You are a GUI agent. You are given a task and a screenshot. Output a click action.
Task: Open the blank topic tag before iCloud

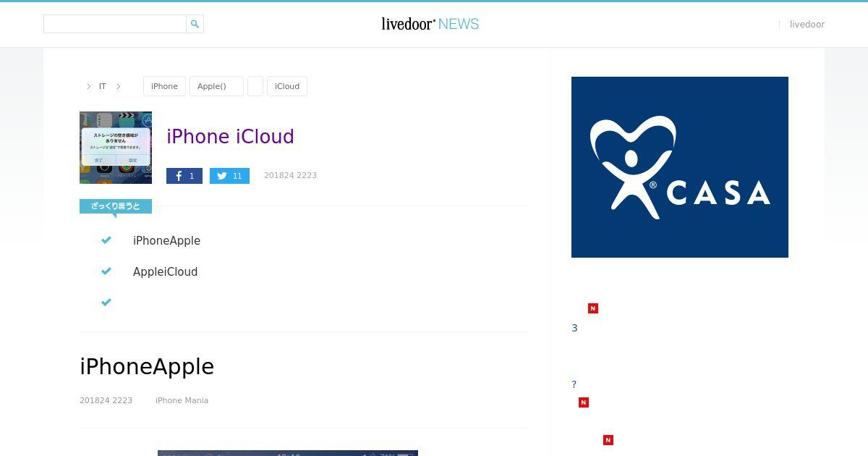(x=255, y=86)
